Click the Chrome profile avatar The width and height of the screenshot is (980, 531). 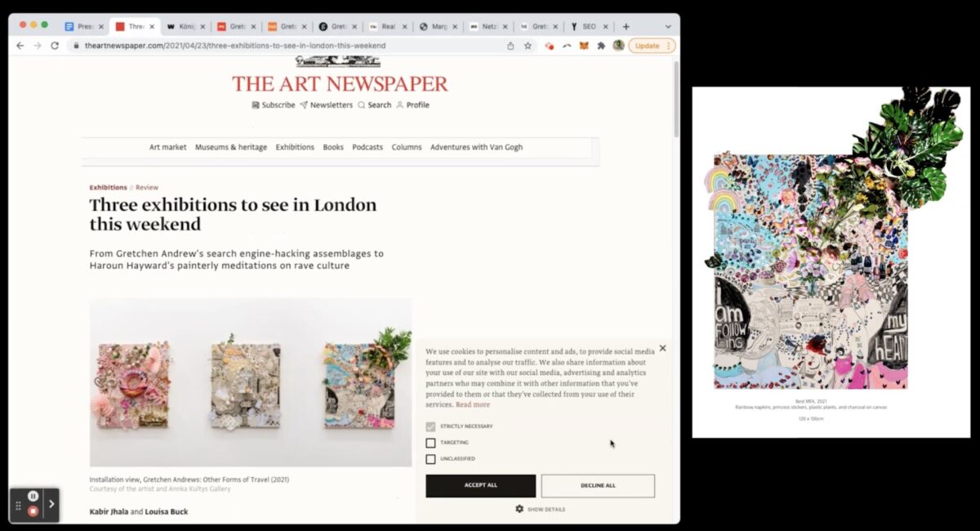[618, 46]
